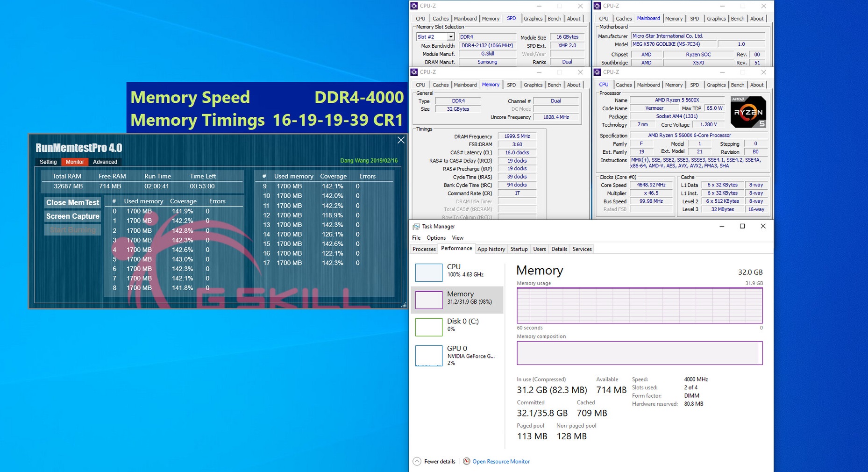The width and height of the screenshot is (868, 472).
Task: Click the MEG X570 GODLIKE model field
Action: [673, 44]
